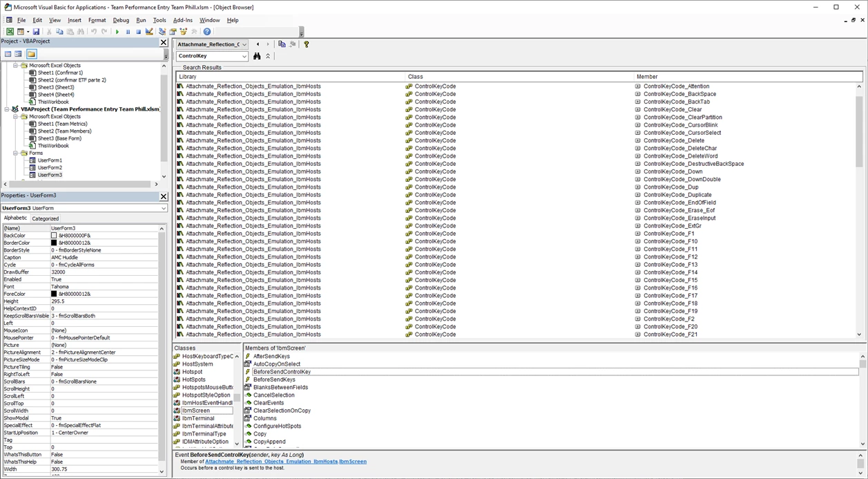Image resolution: width=868 pixels, height=479 pixels.
Task: Click the BorderColor black swatch
Action: click(54, 243)
